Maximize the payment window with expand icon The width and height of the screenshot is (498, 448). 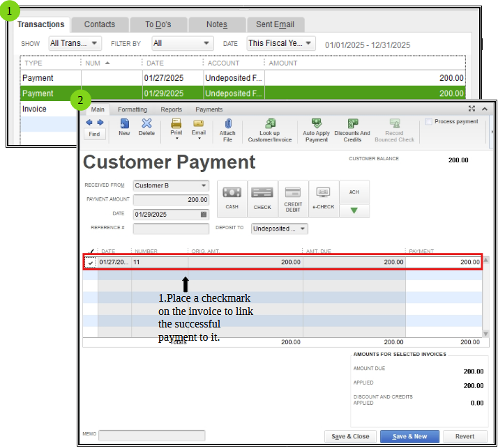[471, 109]
